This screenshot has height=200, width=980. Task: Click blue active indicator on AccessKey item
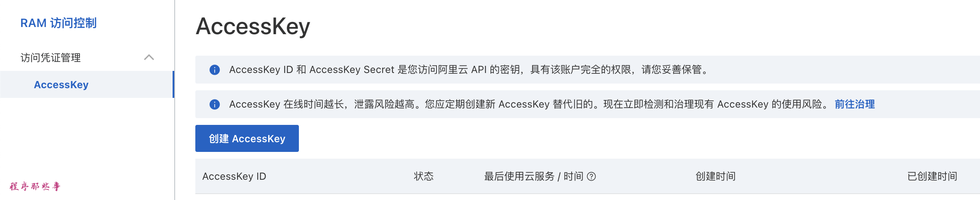(x=173, y=85)
